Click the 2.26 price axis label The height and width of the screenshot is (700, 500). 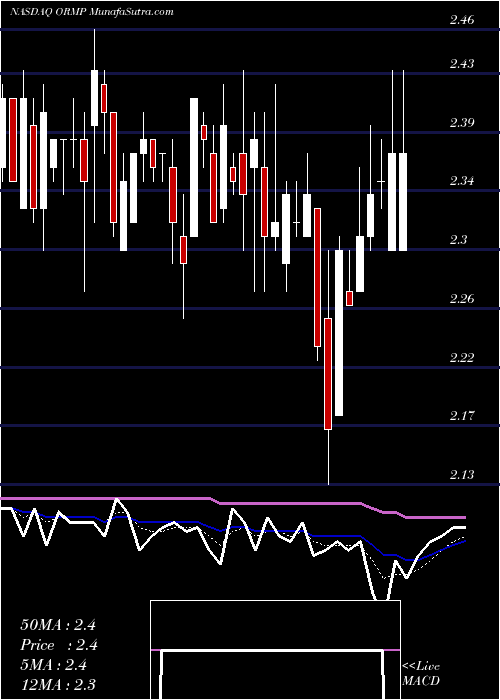tap(462, 298)
